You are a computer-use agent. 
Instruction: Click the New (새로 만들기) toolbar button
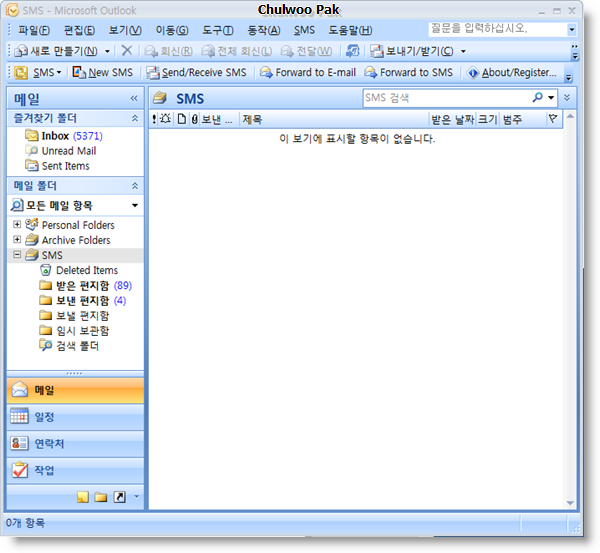coord(56,51)
